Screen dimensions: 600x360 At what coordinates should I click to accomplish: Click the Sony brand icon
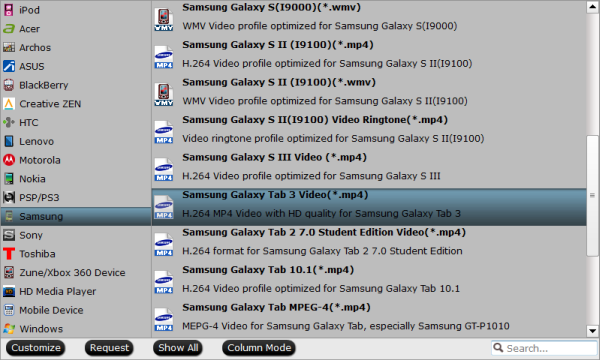pyautogui.click(x=9, y=235)
